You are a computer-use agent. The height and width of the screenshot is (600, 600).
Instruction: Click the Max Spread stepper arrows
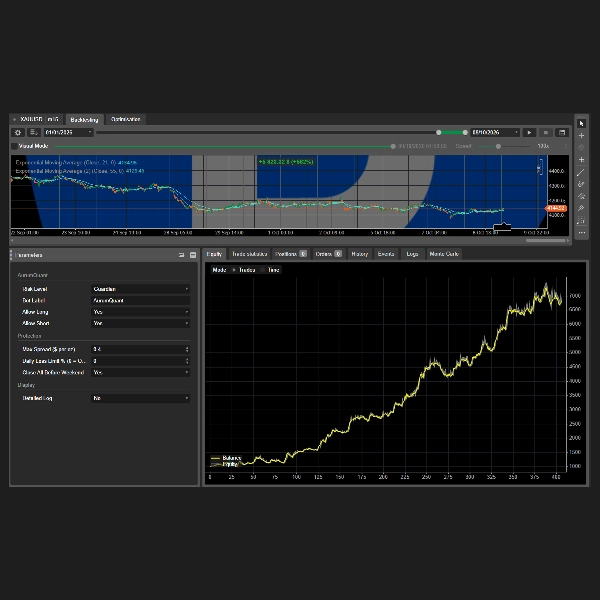[187, 349]
